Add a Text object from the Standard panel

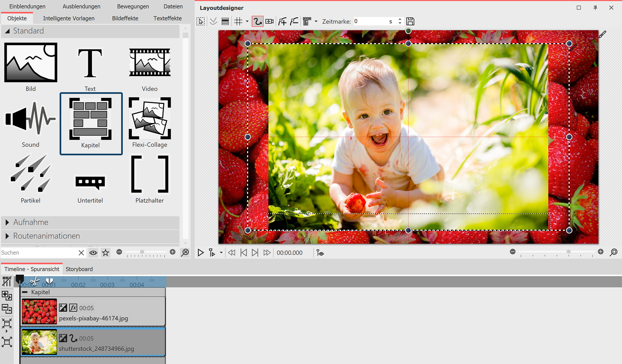click(90, 65)
